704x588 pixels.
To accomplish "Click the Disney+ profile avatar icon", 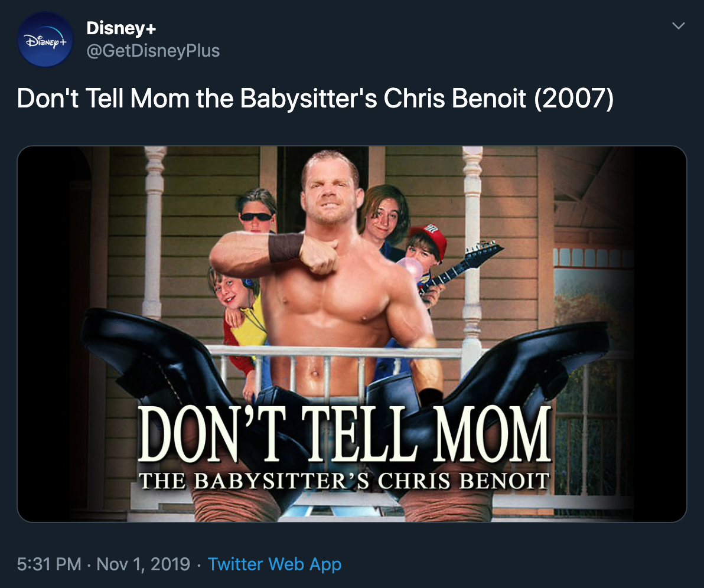I will 45,40.
